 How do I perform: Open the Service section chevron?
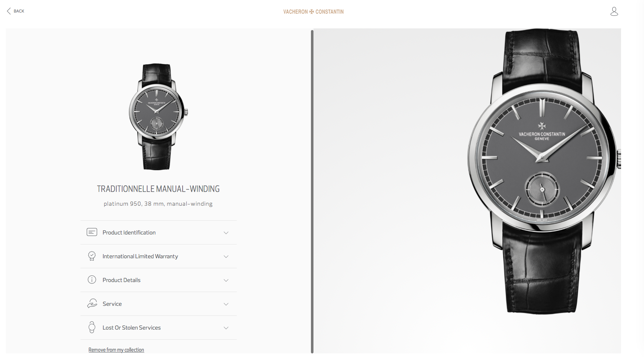tap(226, 304)
